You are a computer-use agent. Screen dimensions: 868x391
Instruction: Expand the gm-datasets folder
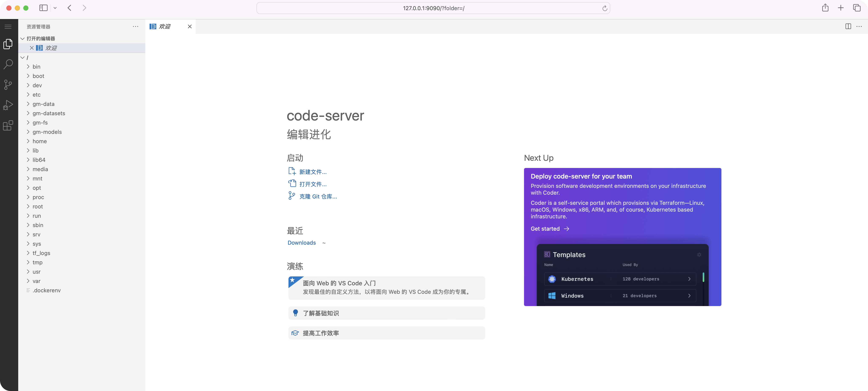pyautogui.click(x=49, y=113)
